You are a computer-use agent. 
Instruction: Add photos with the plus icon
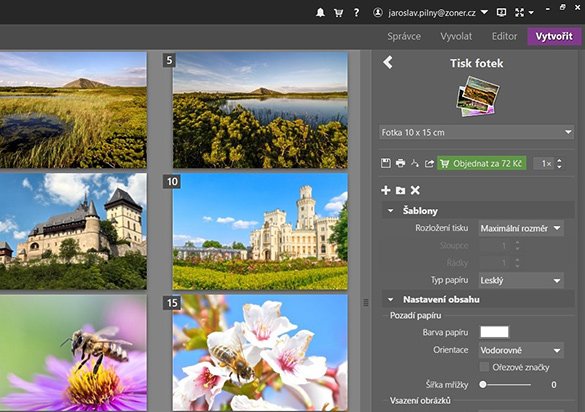tap(386, 190)
